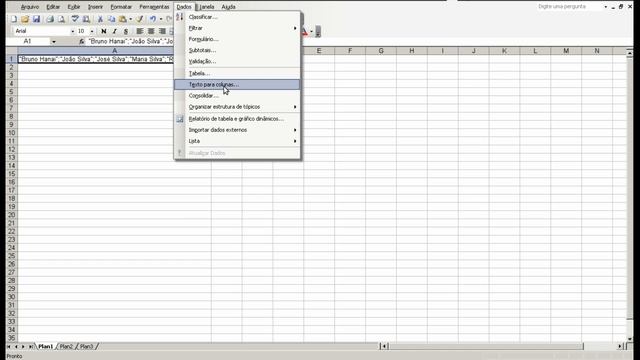Click the Paste clipboard icon
The image size is (640, 360).
click(x=122, y=19)
